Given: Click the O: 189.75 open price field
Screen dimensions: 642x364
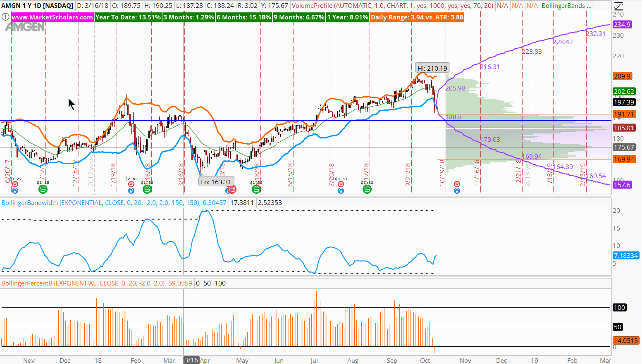Looking at the screenshot, I should (126, 6).
